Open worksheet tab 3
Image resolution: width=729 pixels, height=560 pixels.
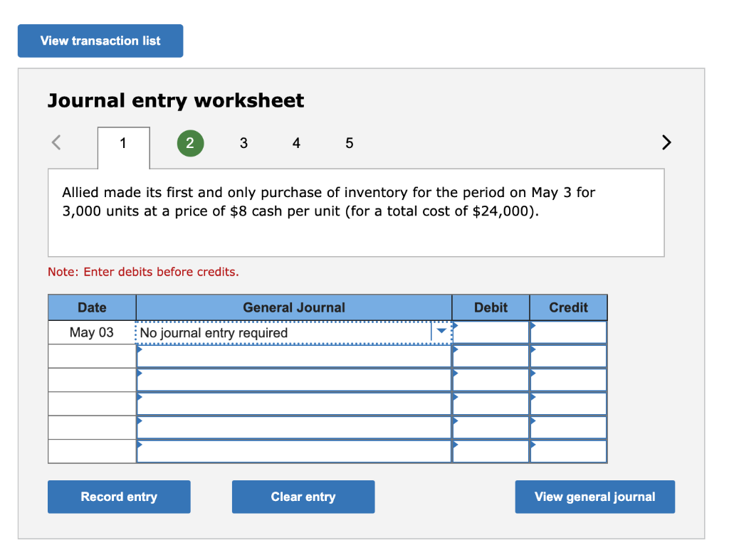pyautogui.click(x=243, y=143)
